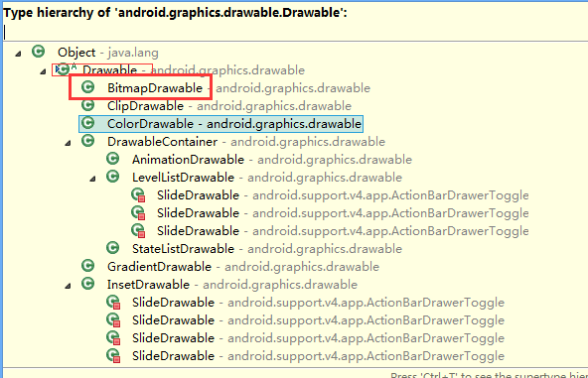
Task: Click the InsetDrawable class icon
Action: coord(87,284)
